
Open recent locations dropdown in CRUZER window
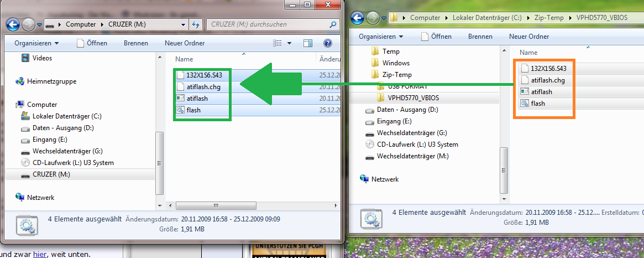39,25
